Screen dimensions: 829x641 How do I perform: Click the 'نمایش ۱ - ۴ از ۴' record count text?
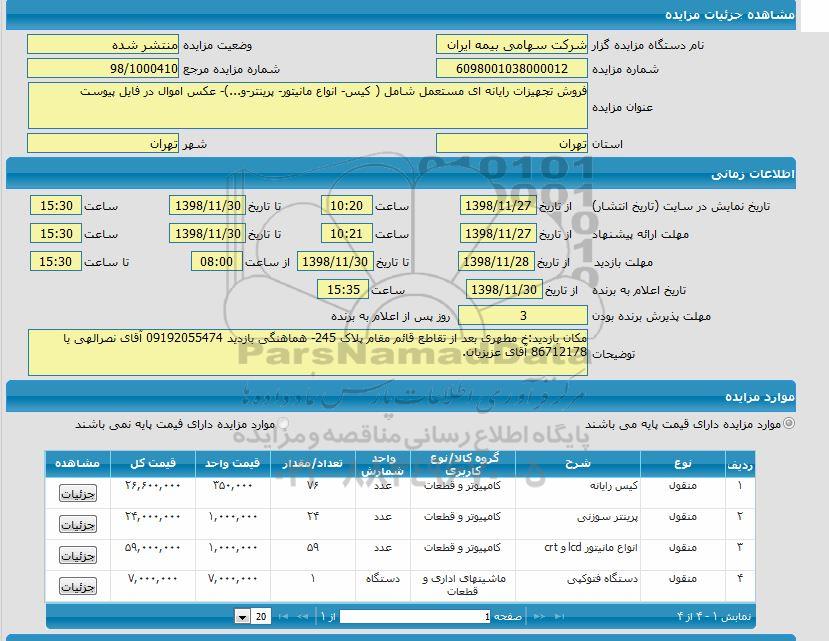pos(714,617)
